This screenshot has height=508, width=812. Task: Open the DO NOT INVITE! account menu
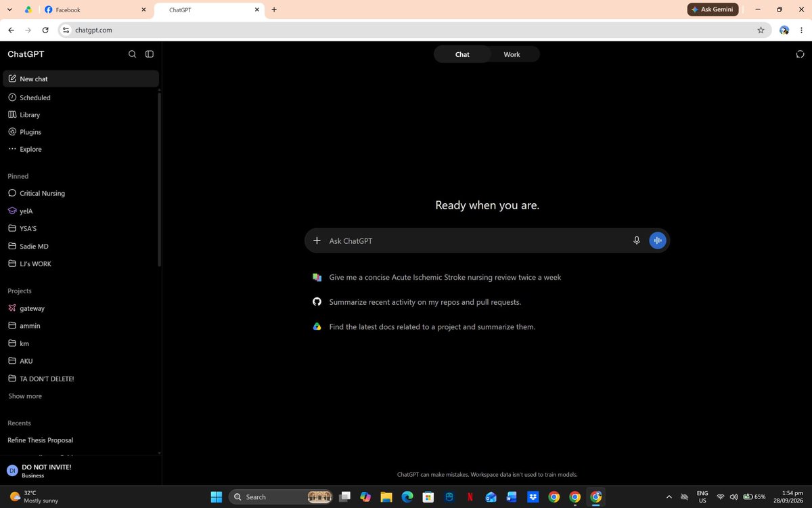pos(81,471)
